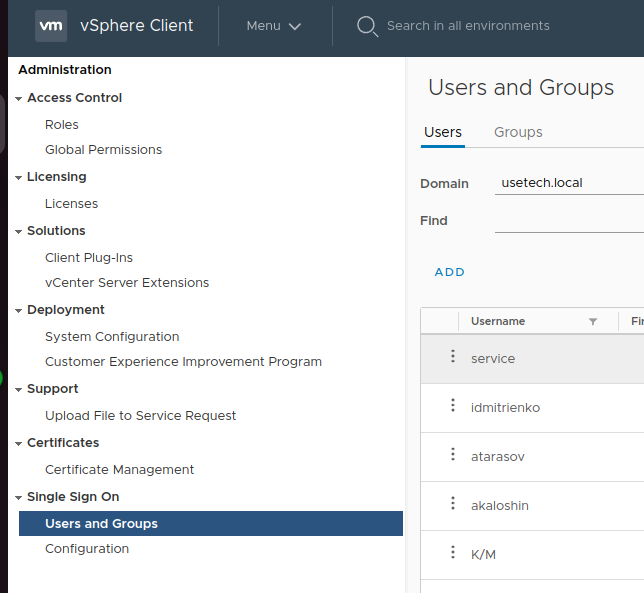Open Certificate Management

coord(119,470)
